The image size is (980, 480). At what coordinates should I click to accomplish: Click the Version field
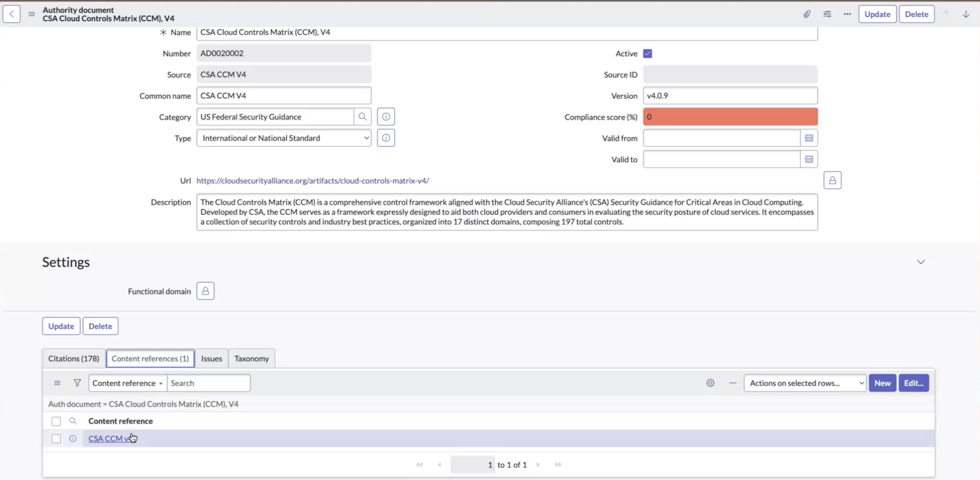coord(731,95)
